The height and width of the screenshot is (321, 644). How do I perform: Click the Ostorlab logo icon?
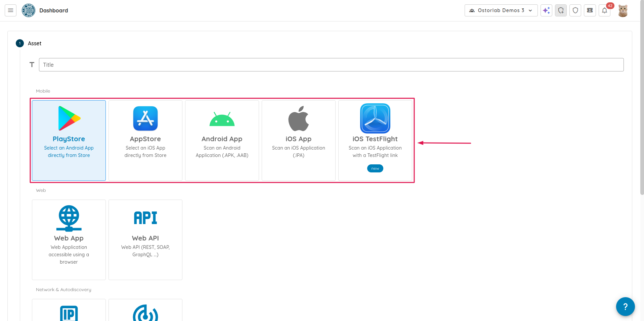[x=29, y=10]
